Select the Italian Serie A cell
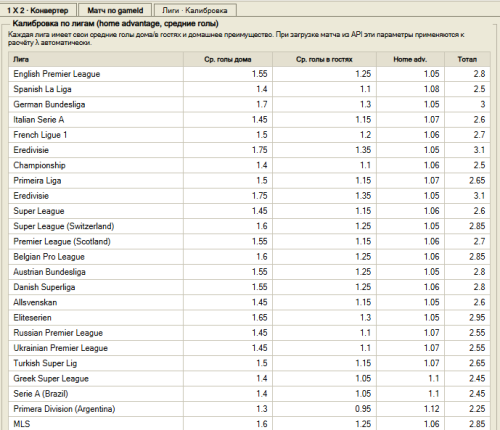The image size is (500, 430). 96,120
